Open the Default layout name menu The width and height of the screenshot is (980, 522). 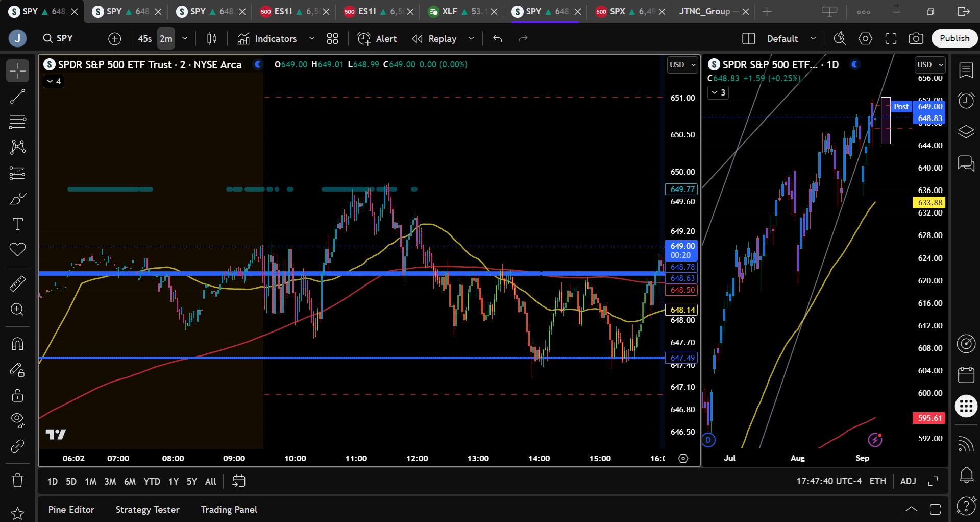tap(791, 38)
